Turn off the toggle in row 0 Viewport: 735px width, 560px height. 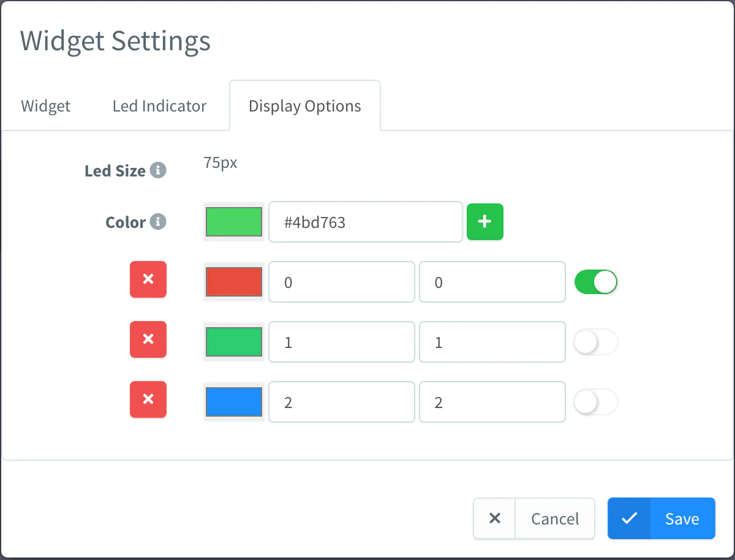click(x=596, y=282)
